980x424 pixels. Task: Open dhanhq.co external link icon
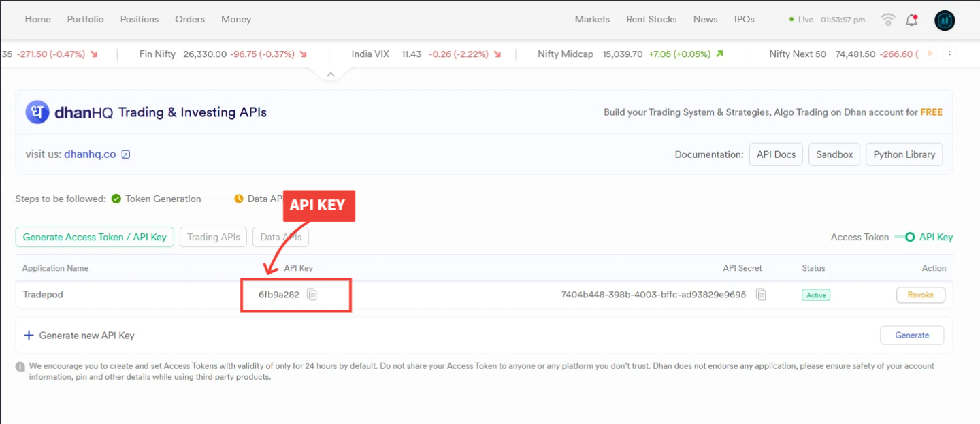tap(125, 154)
